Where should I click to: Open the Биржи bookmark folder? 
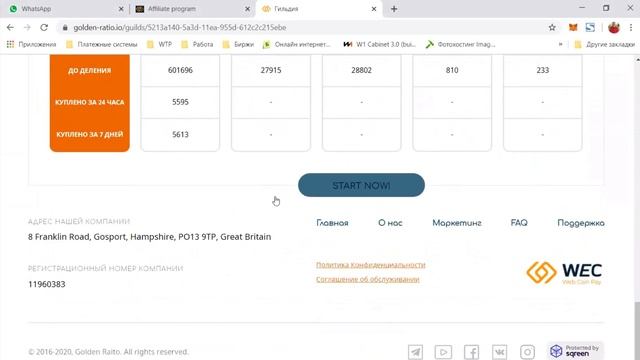tap(238, 44)
